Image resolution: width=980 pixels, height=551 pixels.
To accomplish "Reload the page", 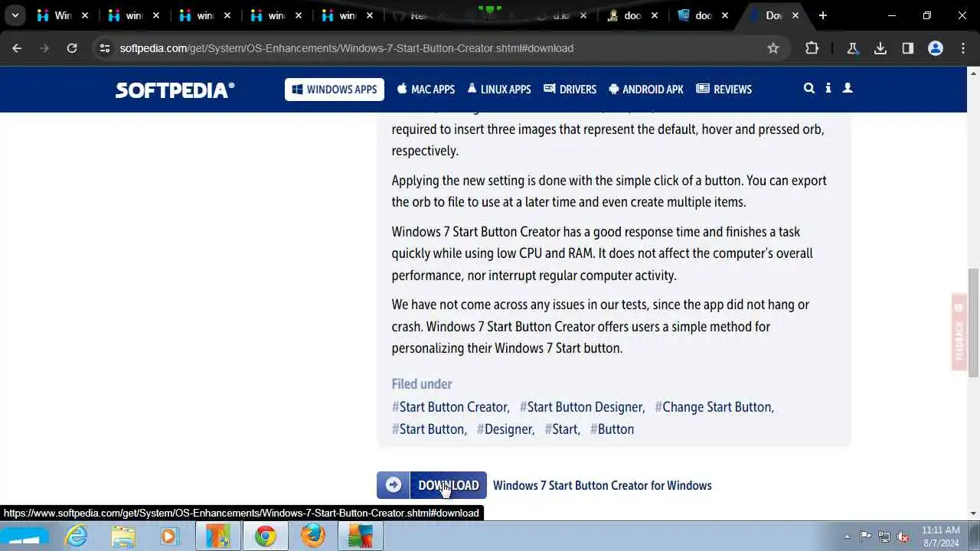I will tap(72, 48).
